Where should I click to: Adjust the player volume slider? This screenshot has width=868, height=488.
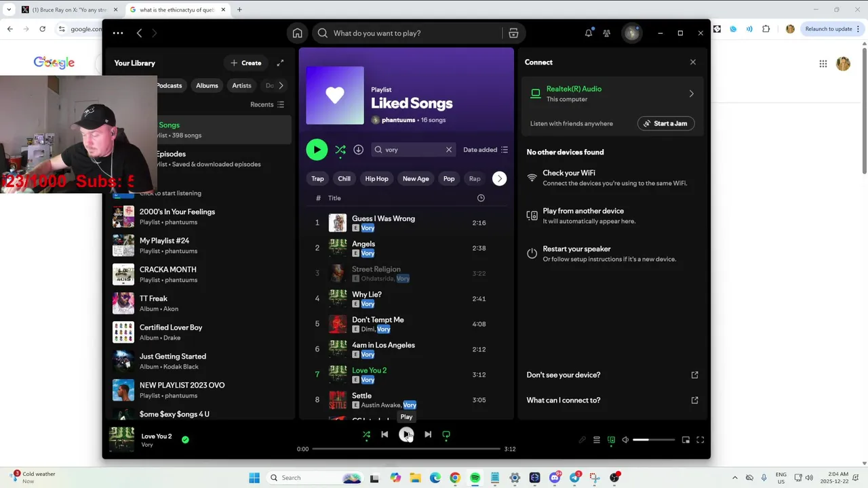[654, 440]
